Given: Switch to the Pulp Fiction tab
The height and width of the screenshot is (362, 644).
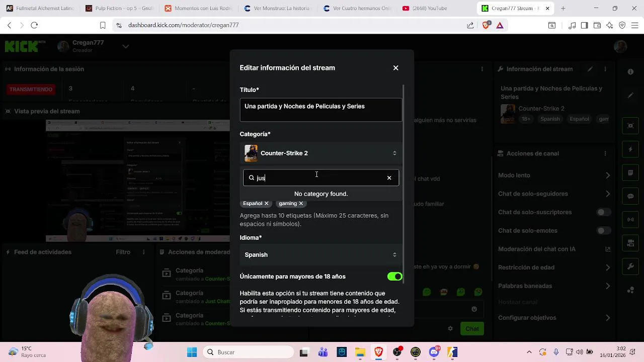Looking at the screenshot, I should pyautogui.click(x=120, y=9).
